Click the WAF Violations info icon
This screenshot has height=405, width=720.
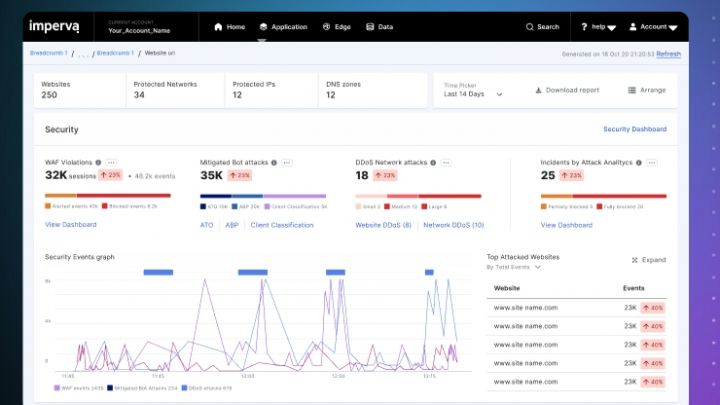tap(98, 163)
